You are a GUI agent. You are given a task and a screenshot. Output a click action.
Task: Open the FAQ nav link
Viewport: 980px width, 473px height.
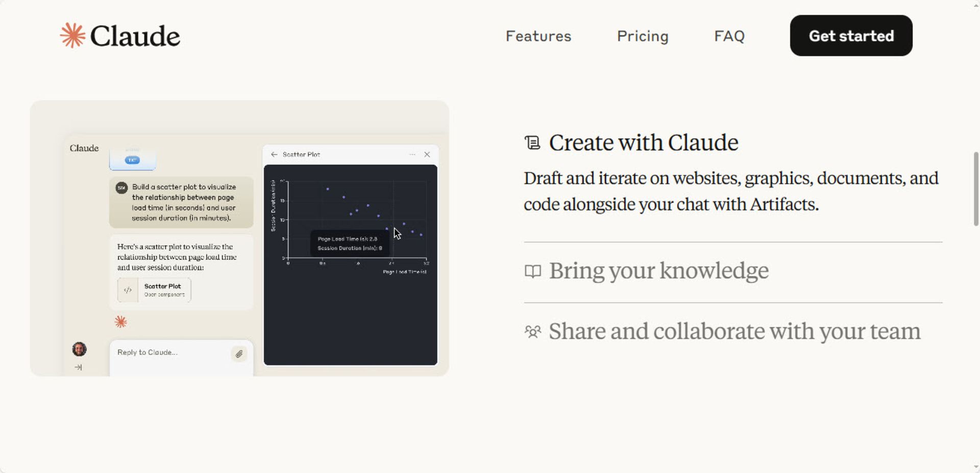729,36
